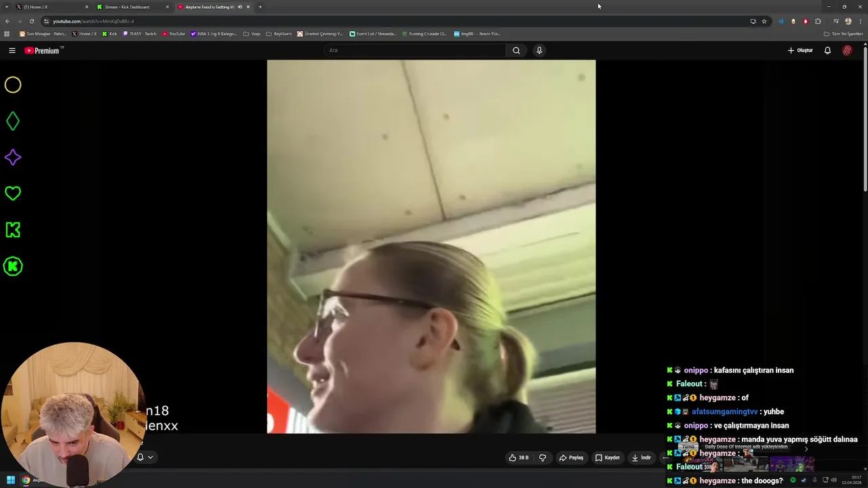The height and width of the screenshot is (488, 868).
Task: Expand the 'Tüm Yer İşaretleri' folder
Action: point(843,33)
